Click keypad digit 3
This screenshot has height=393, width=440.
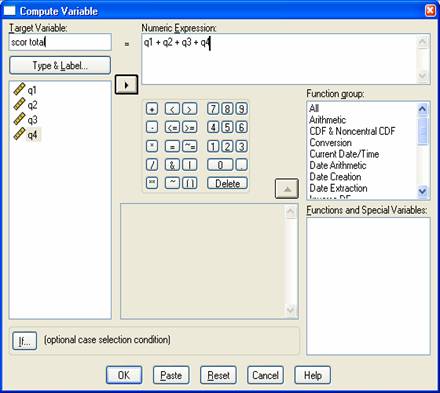[242, 146]
